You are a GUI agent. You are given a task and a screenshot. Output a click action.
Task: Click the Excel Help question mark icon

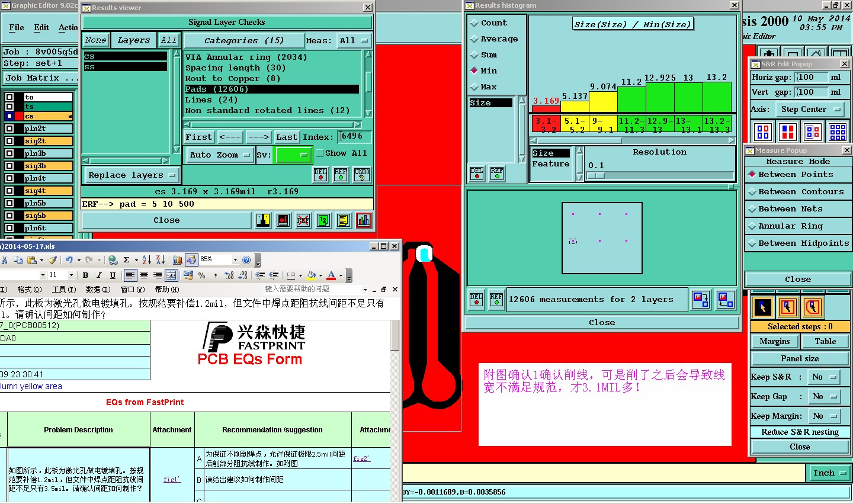pos(246,259)
